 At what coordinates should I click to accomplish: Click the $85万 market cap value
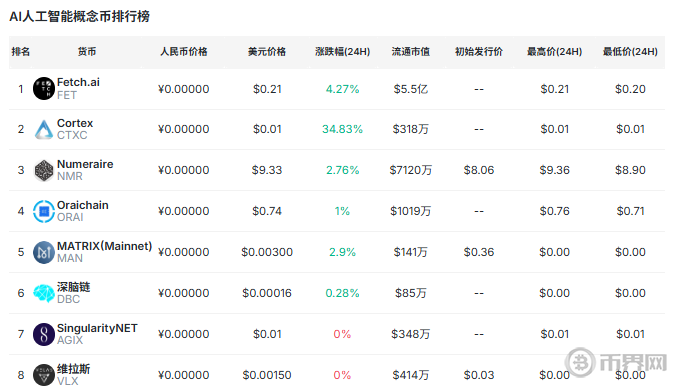tap(411, 293)
